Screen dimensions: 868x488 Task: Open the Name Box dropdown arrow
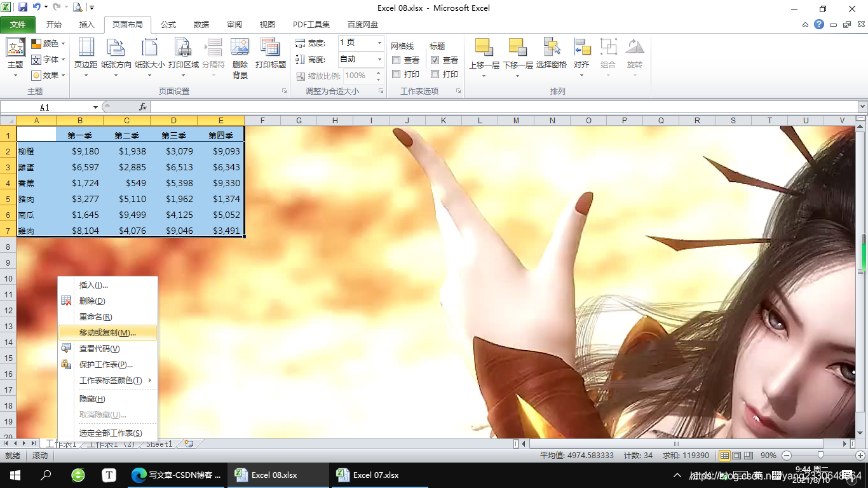(95, 107)
